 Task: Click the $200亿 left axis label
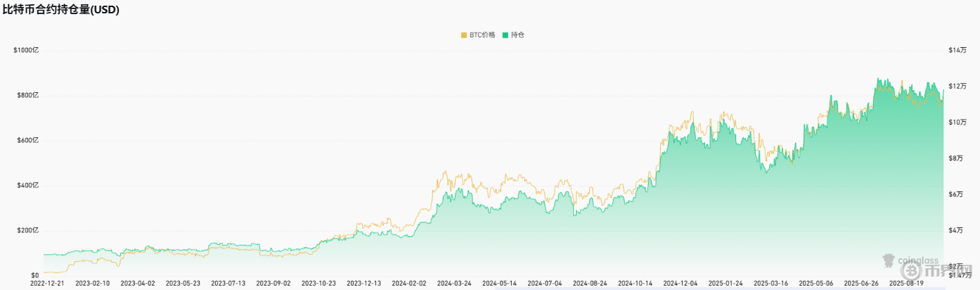27,230
